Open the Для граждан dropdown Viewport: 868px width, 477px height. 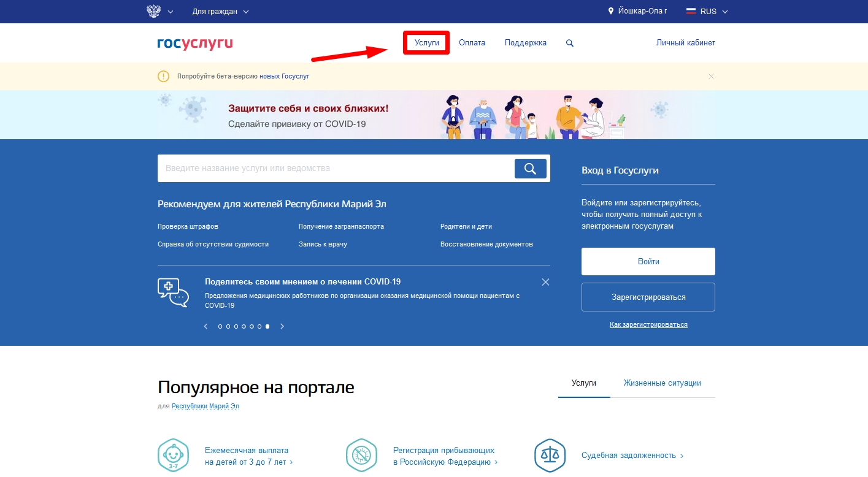(x=221, y=12)
